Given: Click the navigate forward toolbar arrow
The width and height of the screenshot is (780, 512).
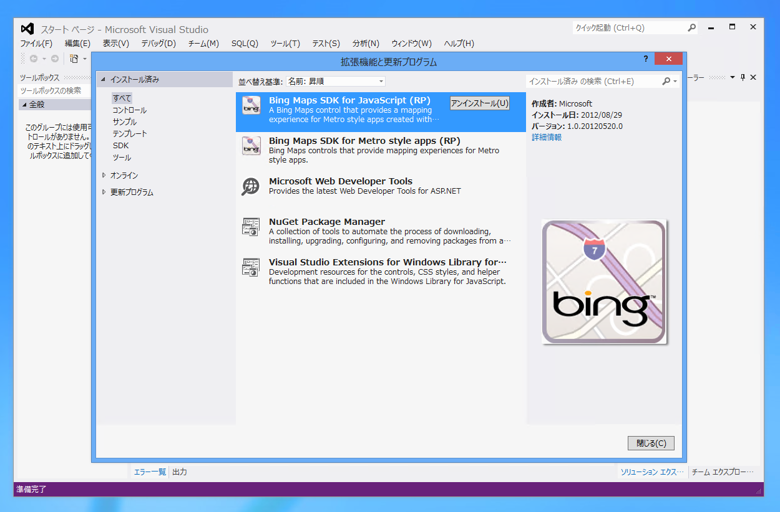Looking at the screenshot, I should pos(55,59).
